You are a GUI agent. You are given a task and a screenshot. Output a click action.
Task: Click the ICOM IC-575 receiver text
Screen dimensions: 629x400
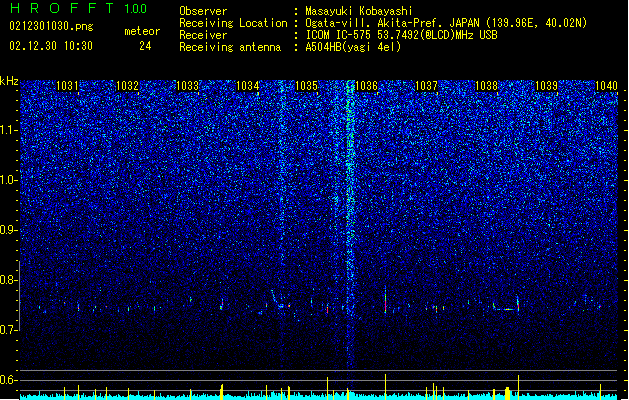[401, 35]
